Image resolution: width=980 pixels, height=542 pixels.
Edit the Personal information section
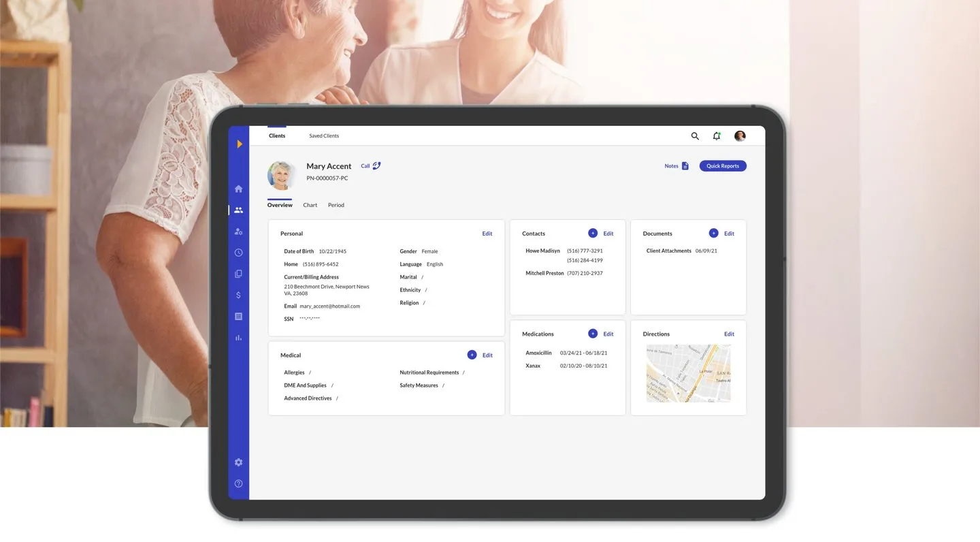(487, 233)
